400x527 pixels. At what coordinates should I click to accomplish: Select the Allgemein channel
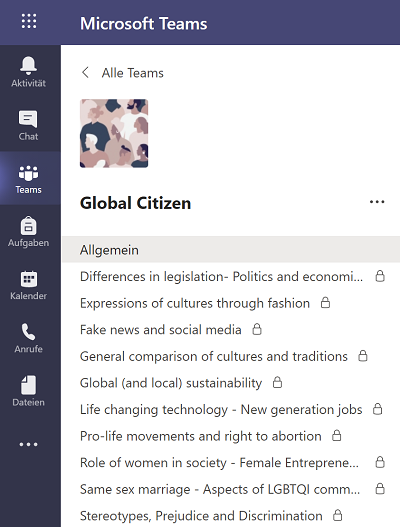coord(231,250)
